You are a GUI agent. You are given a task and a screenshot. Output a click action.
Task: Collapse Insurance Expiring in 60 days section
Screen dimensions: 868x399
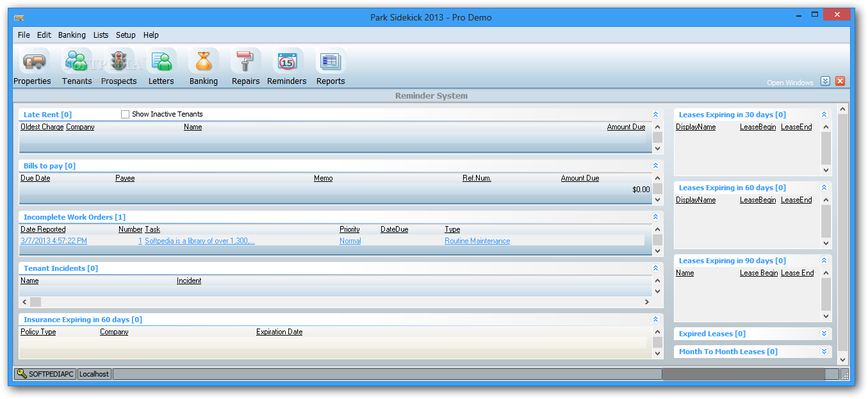coord(655,320)
